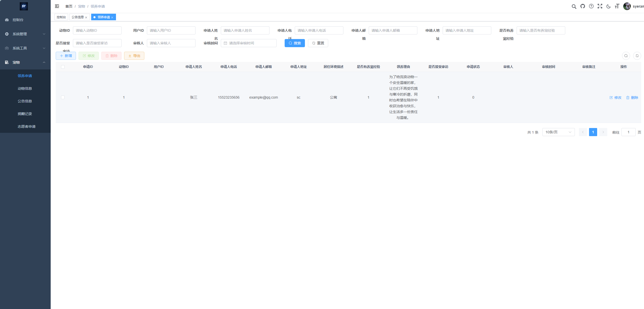Open the 审核时间 date picker field

point(248,43)
